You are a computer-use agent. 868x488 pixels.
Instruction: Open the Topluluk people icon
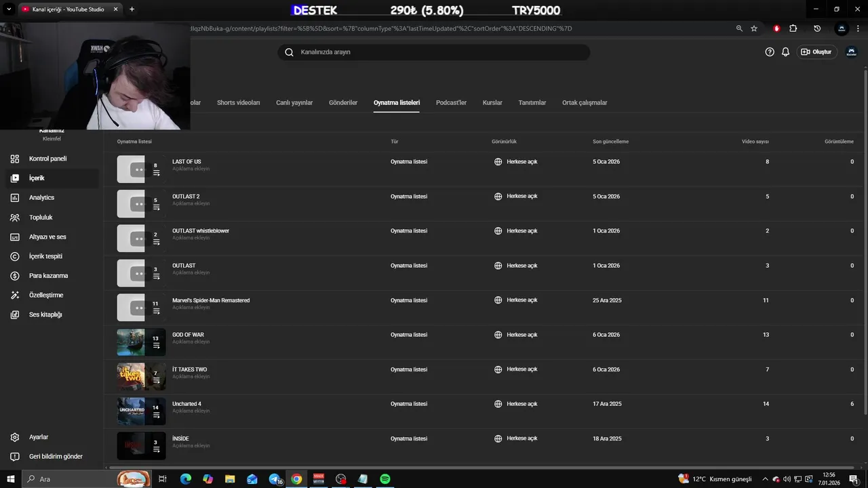[15, 218]
